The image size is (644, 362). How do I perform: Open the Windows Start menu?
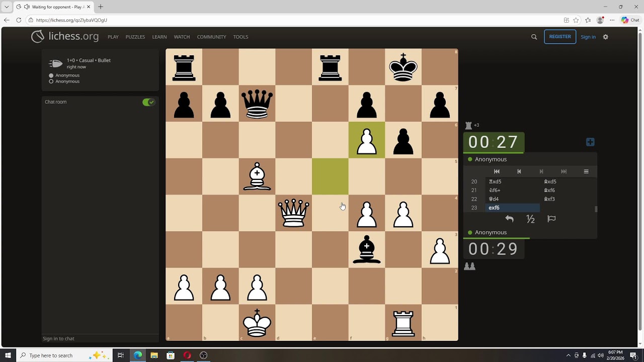click(8, 355)
